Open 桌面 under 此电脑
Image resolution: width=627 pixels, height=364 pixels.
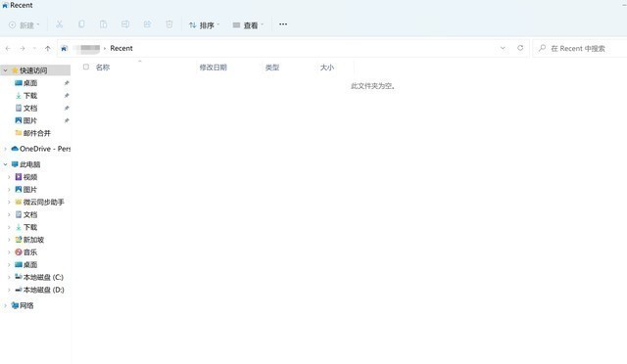(x=30, y=265)
